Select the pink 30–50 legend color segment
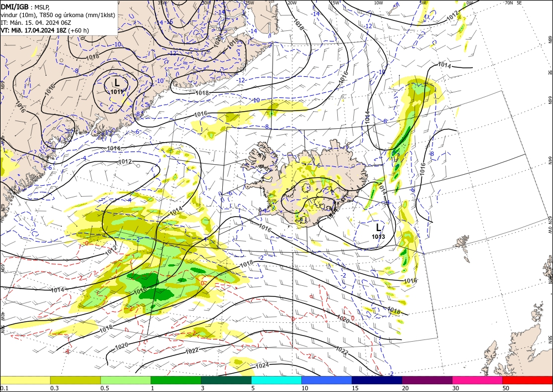 [478, 380]
